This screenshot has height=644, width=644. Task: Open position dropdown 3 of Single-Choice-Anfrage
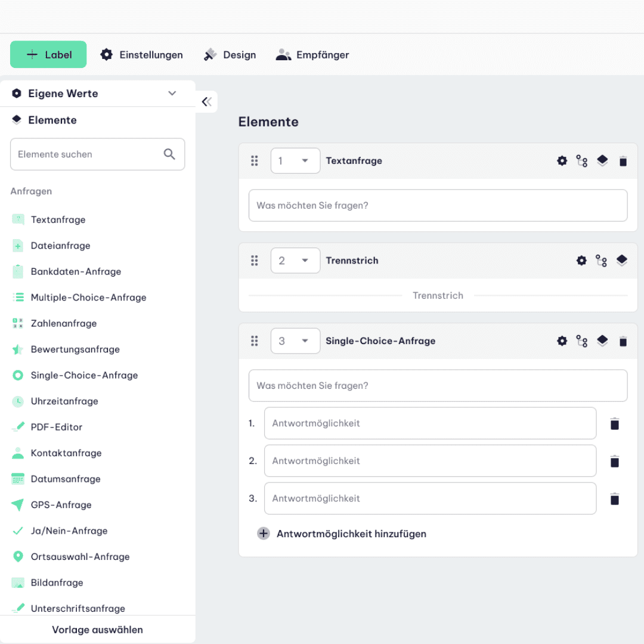pyautogui.click(x=295, y=340)
